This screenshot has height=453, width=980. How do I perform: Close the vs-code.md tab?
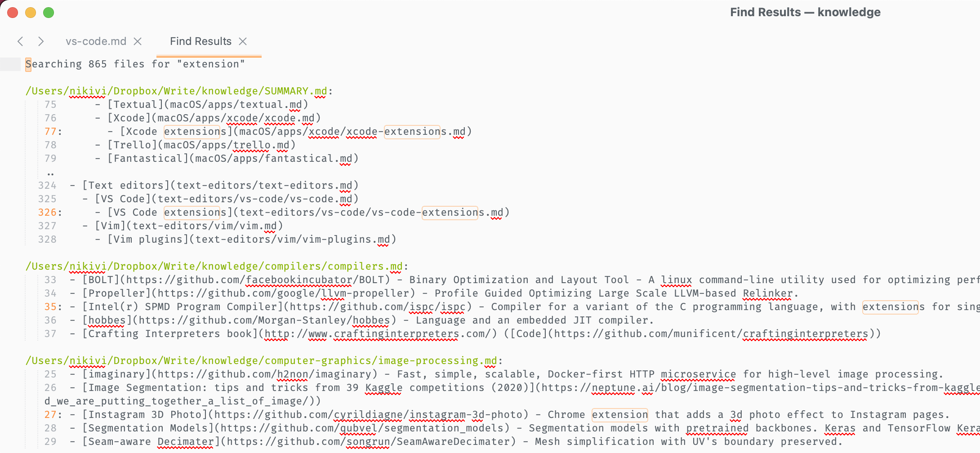pyautogui.click(x=138, y=41)
